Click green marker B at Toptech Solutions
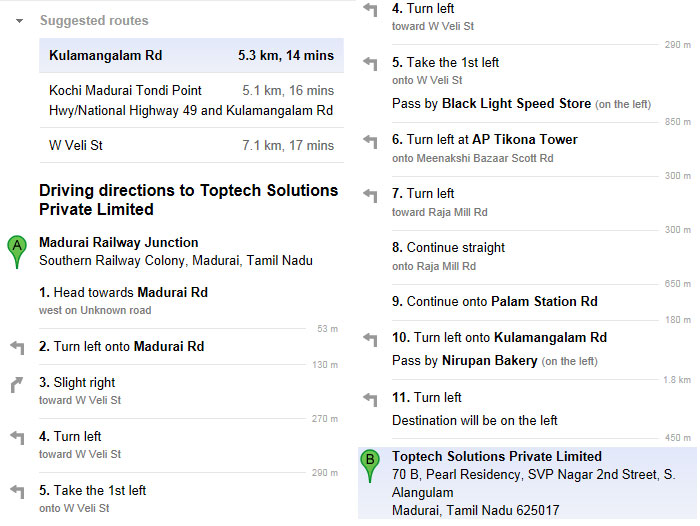The width and height of the screenshot is (700, 526). [x=370, y=463]
